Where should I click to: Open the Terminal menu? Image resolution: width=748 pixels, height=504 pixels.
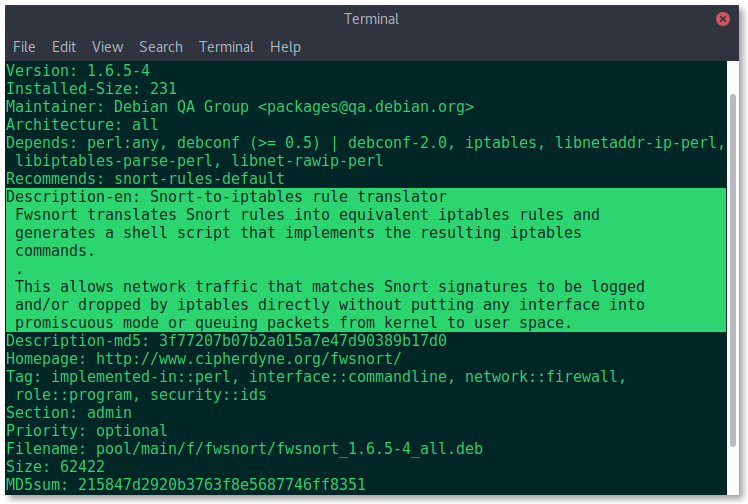click(226, 47)
